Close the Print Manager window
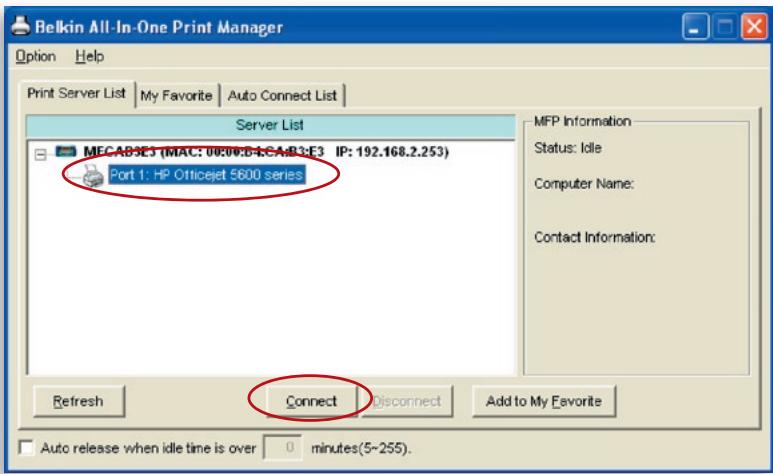The width and height of the screenshot is (773, 474). tap(754, 27)
